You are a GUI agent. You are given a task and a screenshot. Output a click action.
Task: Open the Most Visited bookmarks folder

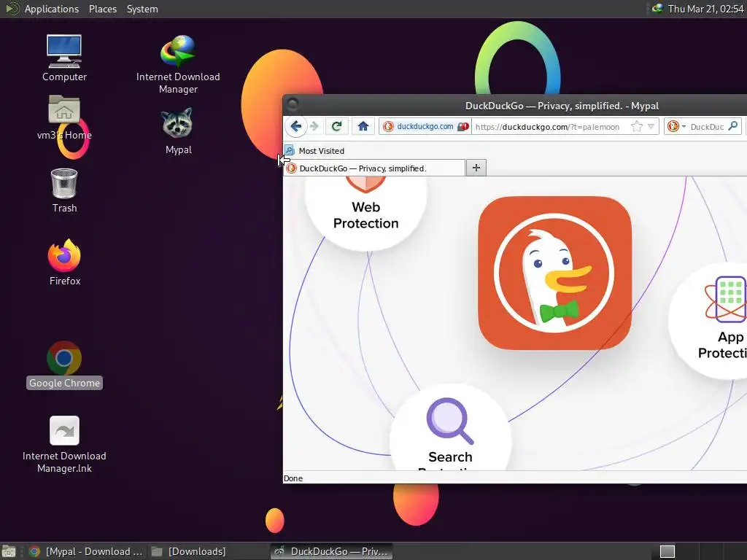point(315,151)
